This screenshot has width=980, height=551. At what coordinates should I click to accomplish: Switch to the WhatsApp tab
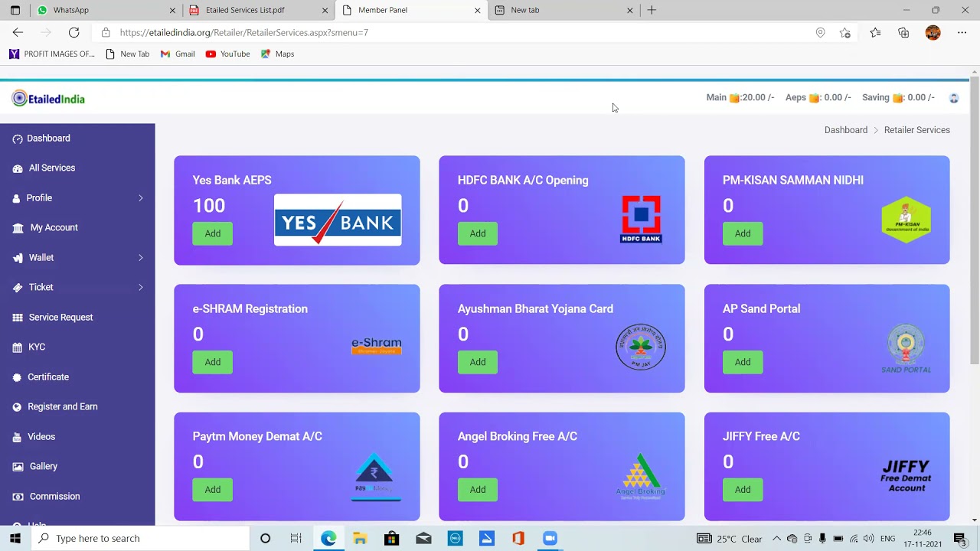tap(105, 10)
